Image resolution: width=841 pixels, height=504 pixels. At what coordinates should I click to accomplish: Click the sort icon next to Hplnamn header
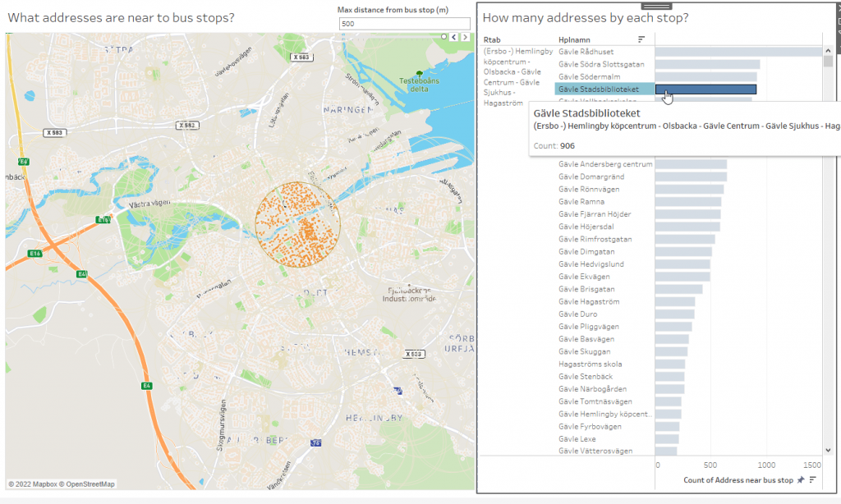pyautogui.click(x=641, y=39)
